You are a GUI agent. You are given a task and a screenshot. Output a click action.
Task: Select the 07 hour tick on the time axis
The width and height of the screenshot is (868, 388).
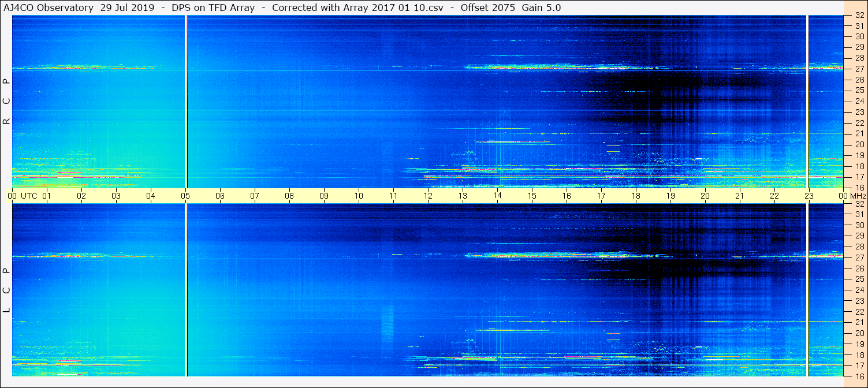(255, 196)
